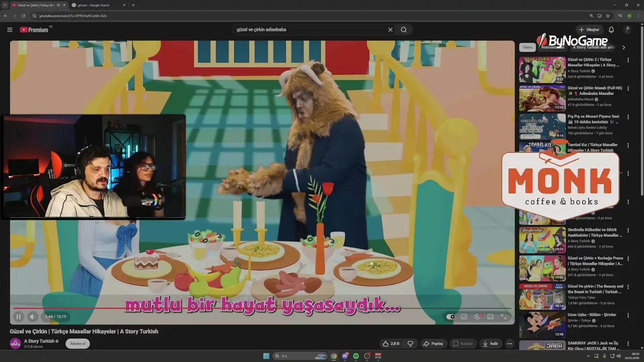Image resolution: width=644 pixels, height=362 pixels.
Task: Open the YouTube guide hamburger menu
Action: click(x=10, y=30)
